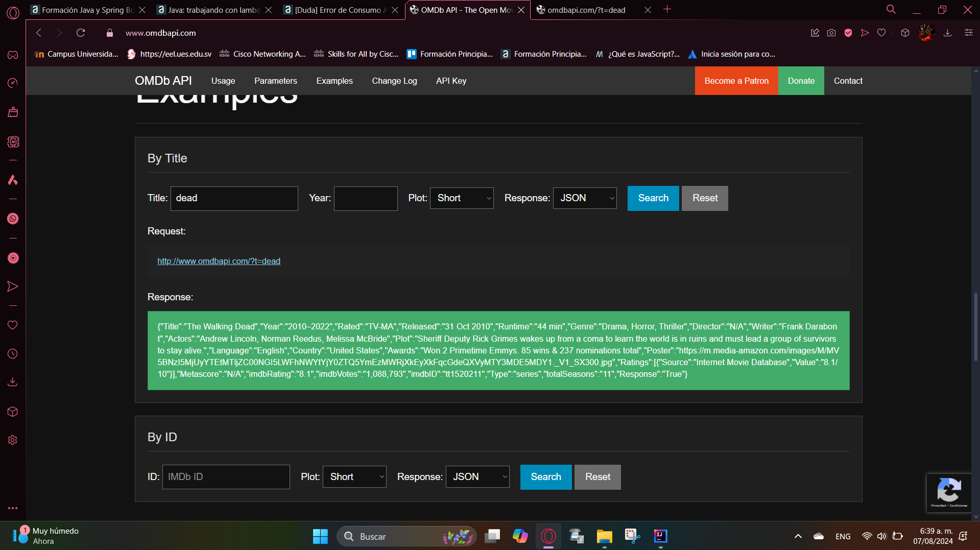Click Search in By Title form

pyautogui.click(x=653, y=198)
